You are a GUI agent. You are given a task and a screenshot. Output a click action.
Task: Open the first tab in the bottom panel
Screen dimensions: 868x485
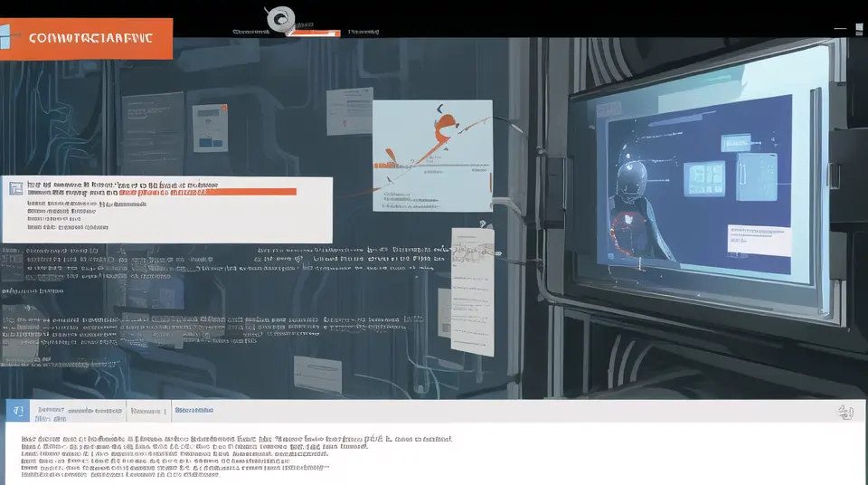[78, 412]
